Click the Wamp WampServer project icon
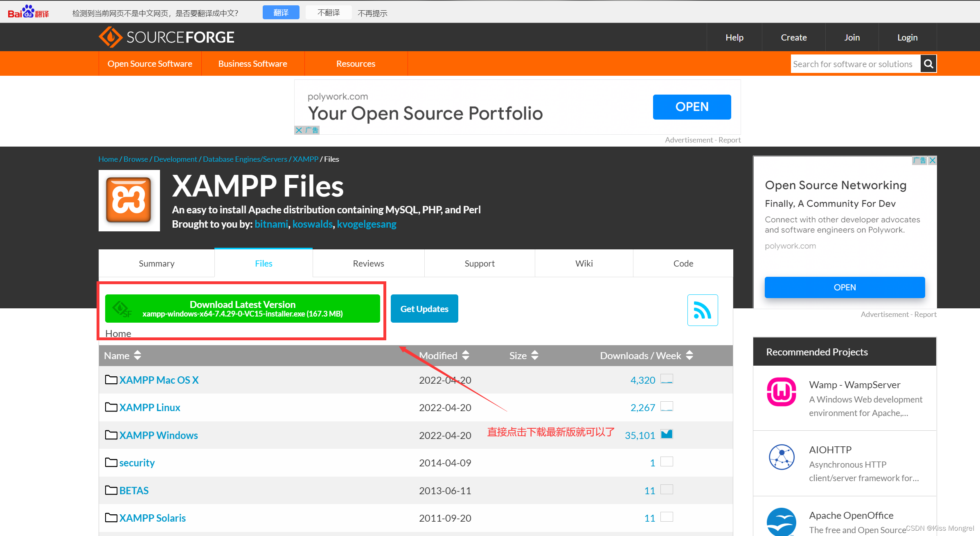 pos(782,391)
